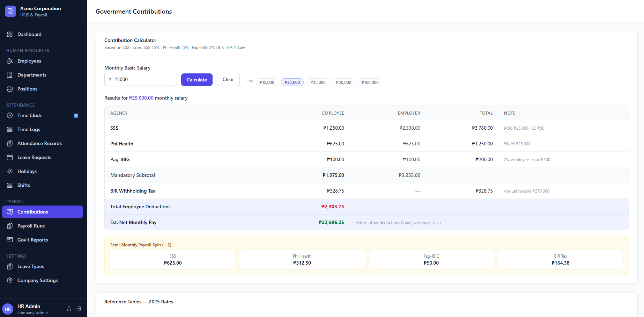Try the ₱15,000 salary preset

(x=267, y=82)
